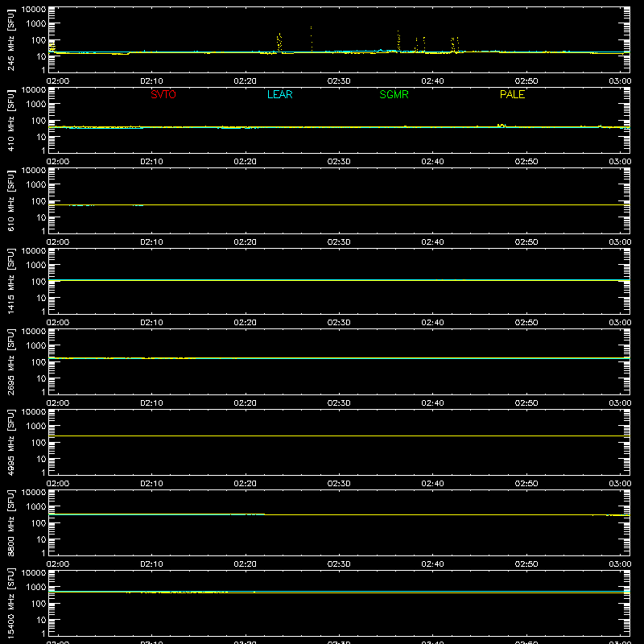Viewport: 644px width, 644px height.
Task: Click the 03:00 time label under 4995 MHz plot
Action: click(x=620, y=484)
